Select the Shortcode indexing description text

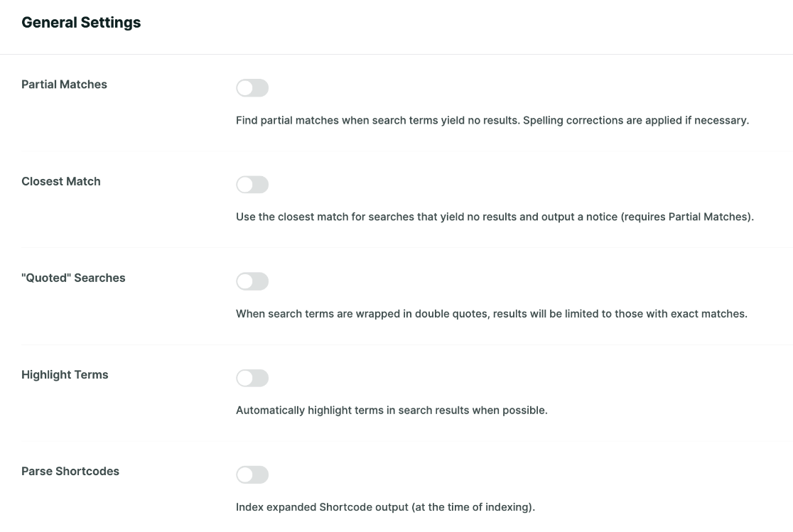385,506
